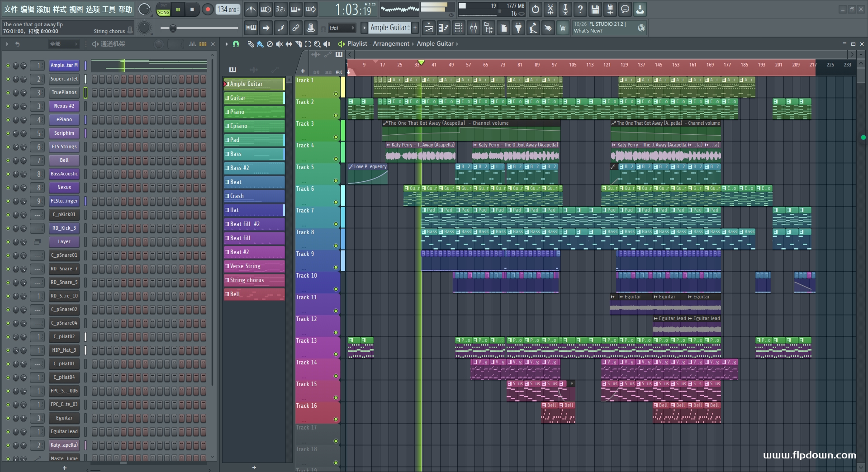Select the playlist mute tool
The height and width of the screenshot is (472, 868).
280,44
